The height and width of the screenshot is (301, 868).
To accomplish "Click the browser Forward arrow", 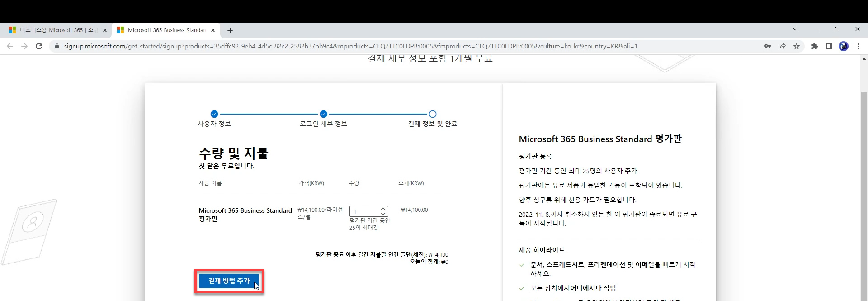I will click(24, 46).
